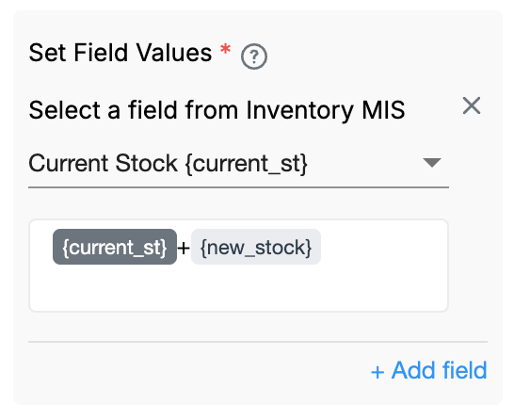Image resolution: width=514 pixels, height=420 pixels.
Task: Click the red required asterisk marker
Action: coord(226,50)
